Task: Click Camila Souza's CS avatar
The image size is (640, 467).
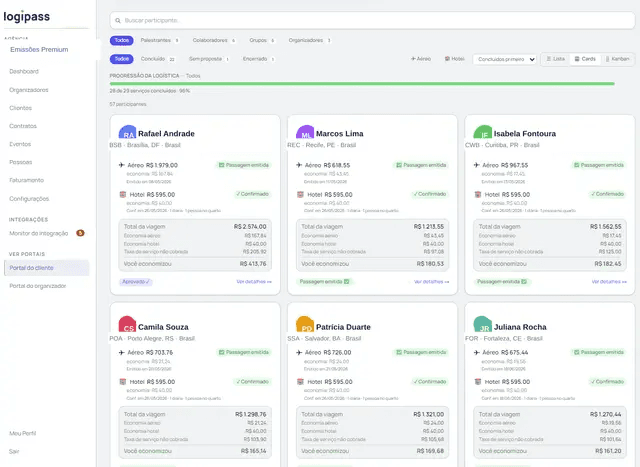Action: pos(127,325)
